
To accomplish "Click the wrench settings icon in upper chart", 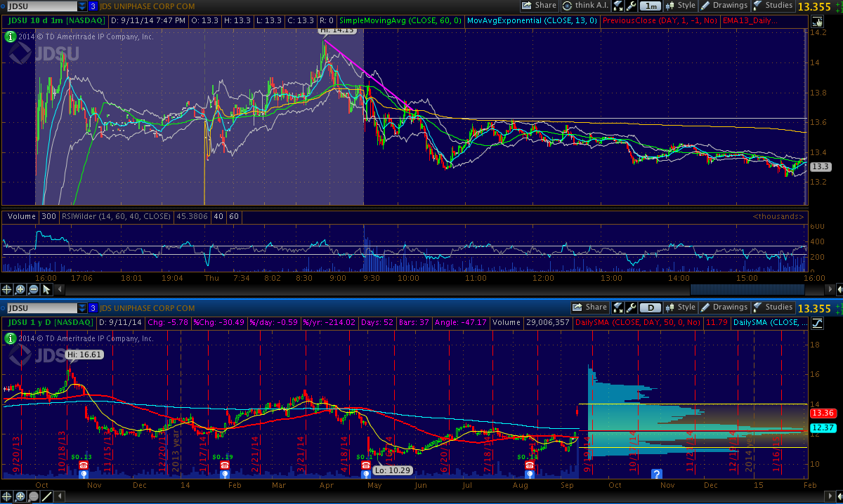I will tap(630, 6).
